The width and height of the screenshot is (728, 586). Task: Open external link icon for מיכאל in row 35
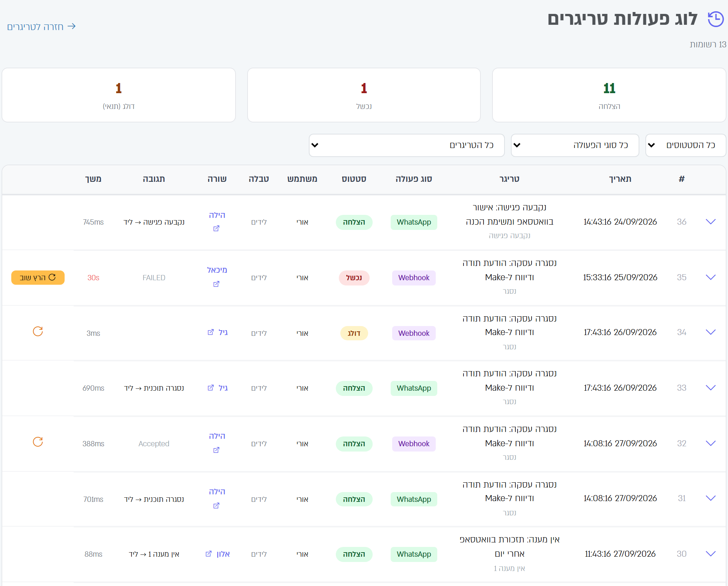tap(216, 284)
